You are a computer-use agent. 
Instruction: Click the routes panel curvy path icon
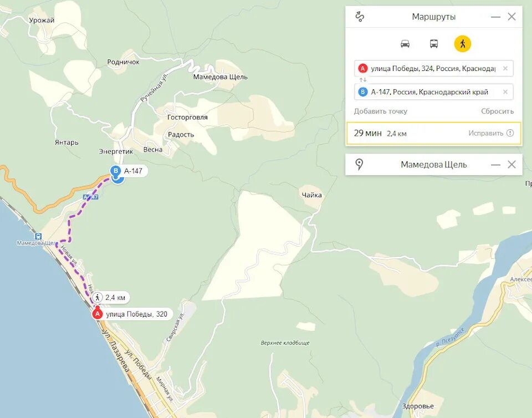tap(360, 16)
